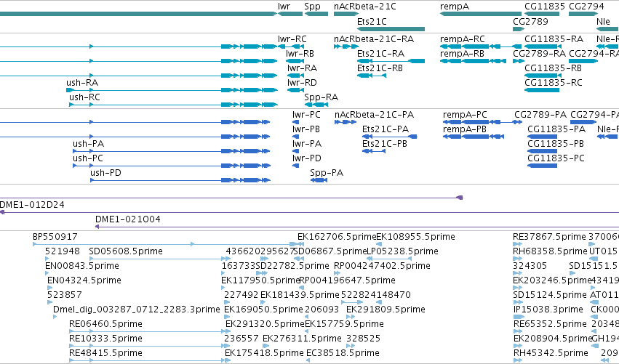Click the Ets21C-PA protein label

(386, 129)
